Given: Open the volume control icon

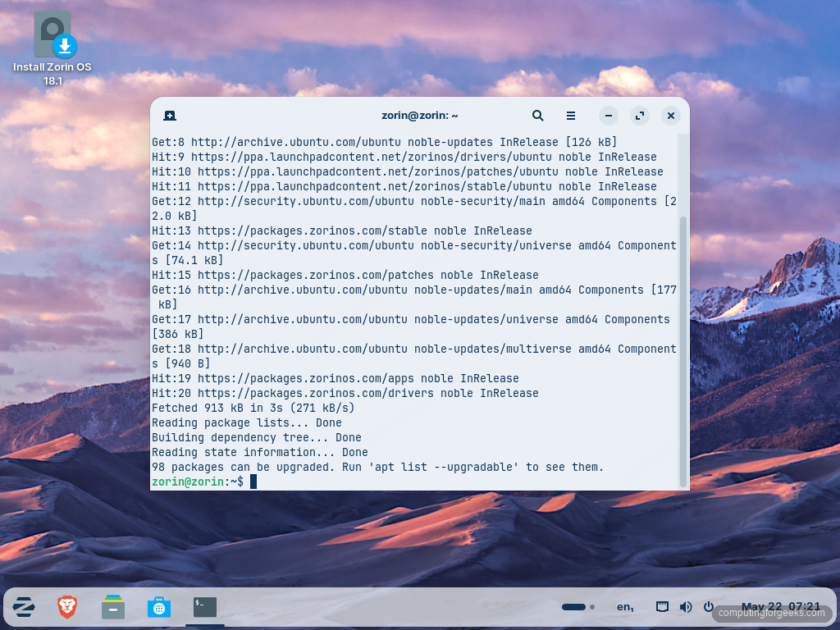Looking at the screenshot, I should click(686, 607).
